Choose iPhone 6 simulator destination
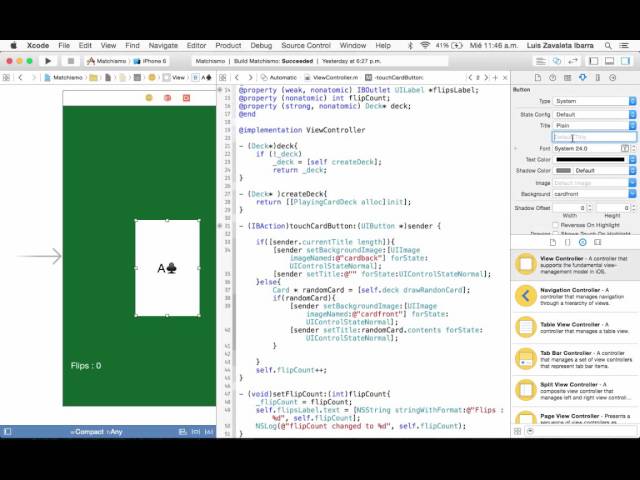 [150, 61]
